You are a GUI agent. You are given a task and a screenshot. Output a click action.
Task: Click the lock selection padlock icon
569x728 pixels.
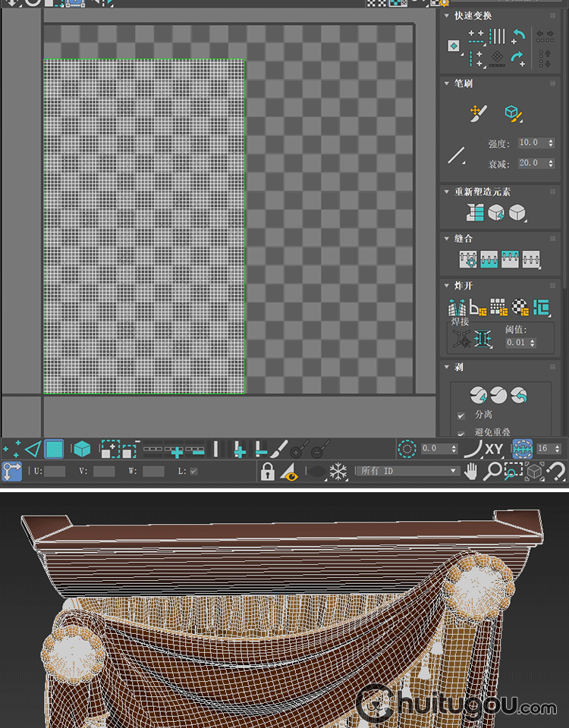tap(267, 472)
